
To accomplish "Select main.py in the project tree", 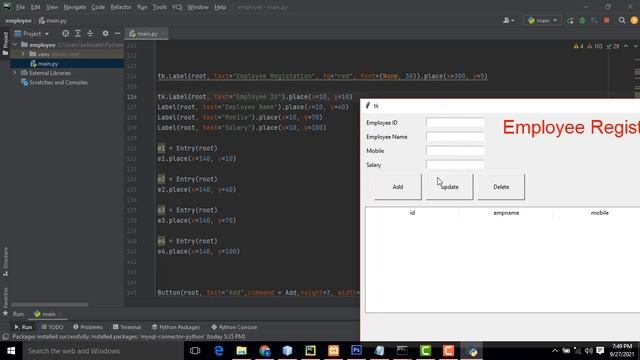I will [x=48, y=64].
